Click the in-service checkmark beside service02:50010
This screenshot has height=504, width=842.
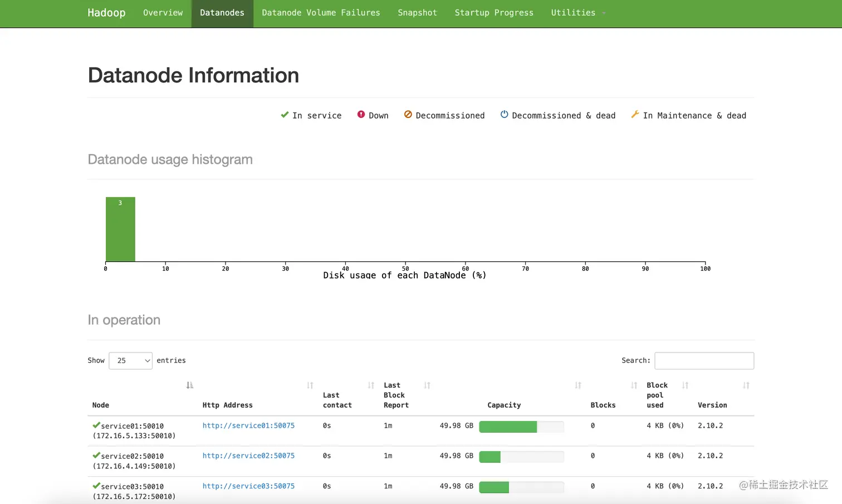(96, 456)
